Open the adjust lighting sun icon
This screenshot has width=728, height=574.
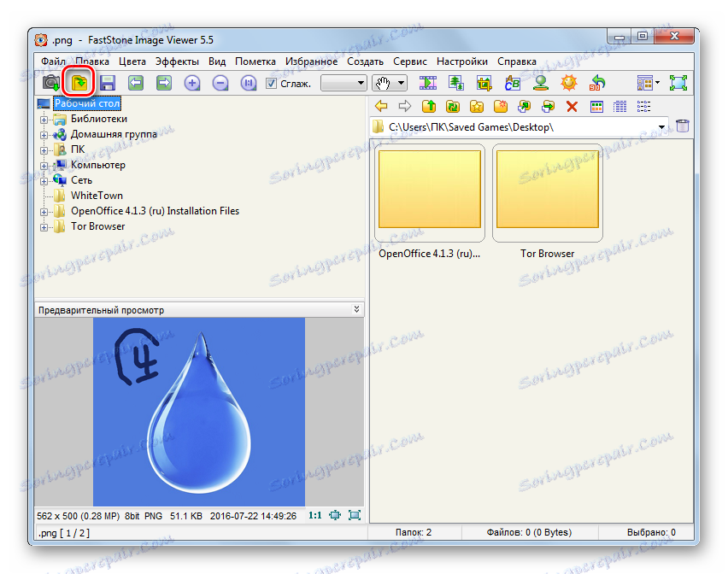[x=569, y=83]
